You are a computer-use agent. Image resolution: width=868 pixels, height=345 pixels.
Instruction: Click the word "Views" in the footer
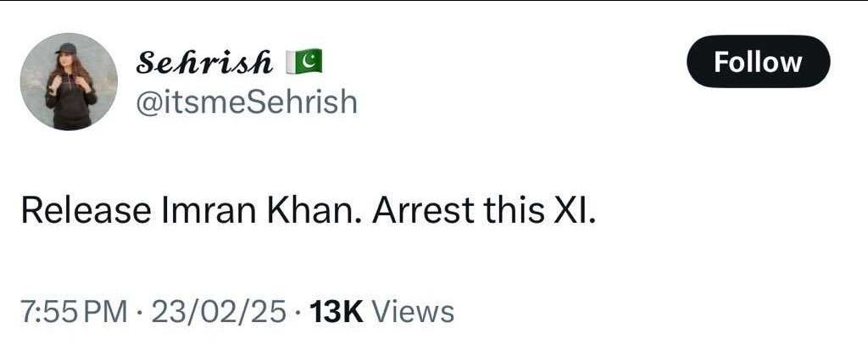[413, 312]
